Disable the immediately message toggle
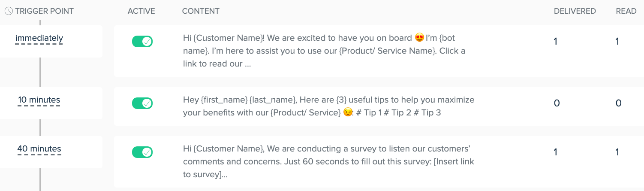The width and height of the screenshot is (644, 191). pyautogui.click(x=142, y=42)
